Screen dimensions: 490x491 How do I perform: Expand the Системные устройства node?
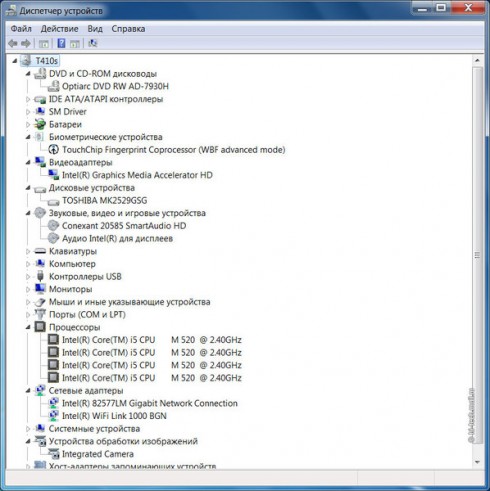click(x=28, y=428)
